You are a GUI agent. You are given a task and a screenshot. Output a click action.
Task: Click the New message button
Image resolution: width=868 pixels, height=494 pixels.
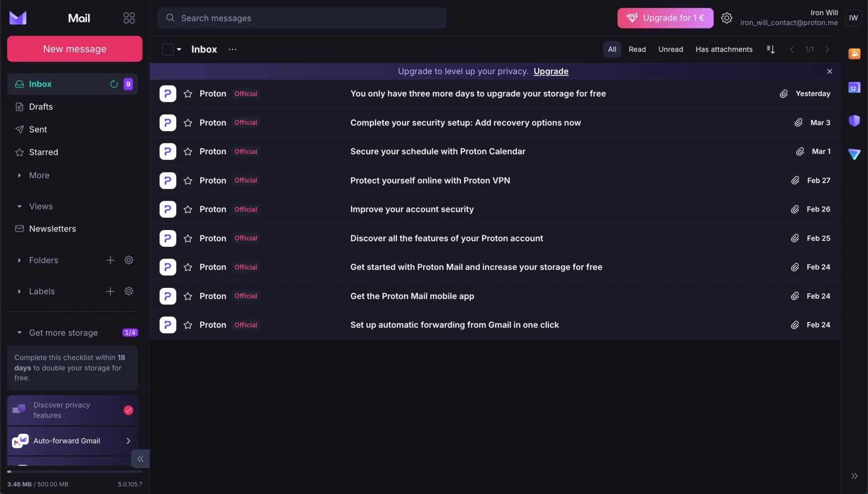pyautogui.click(x=75, y=49)
